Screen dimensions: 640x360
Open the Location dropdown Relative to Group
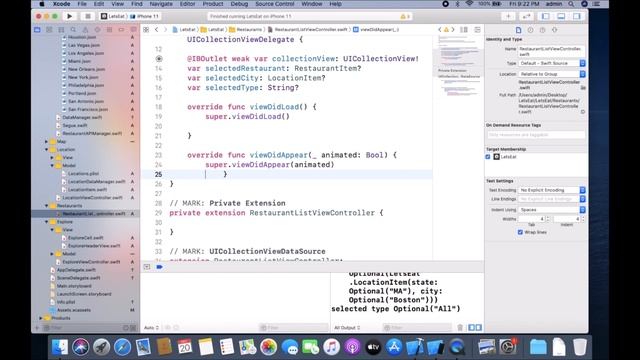(x=552, y=74)
